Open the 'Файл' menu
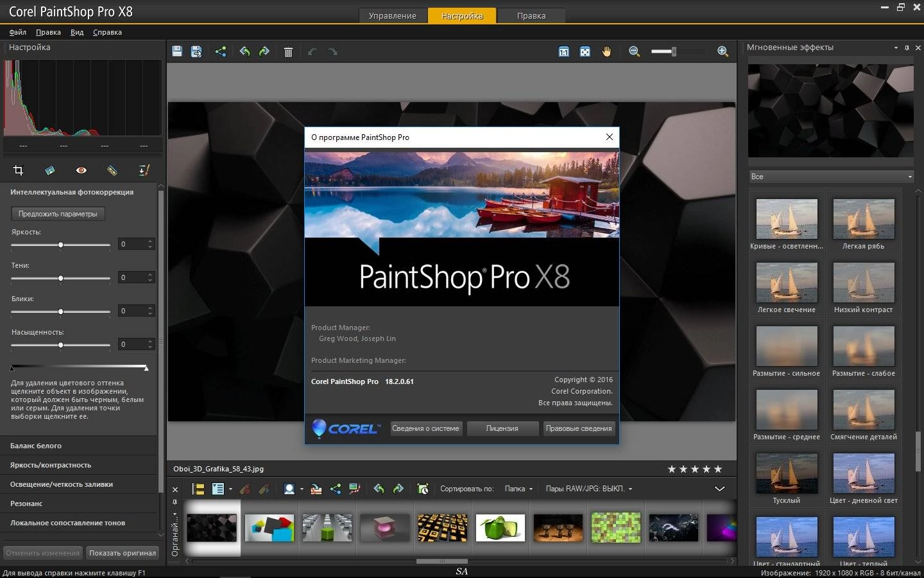This screenshot has width=924, height=578. 18,32
